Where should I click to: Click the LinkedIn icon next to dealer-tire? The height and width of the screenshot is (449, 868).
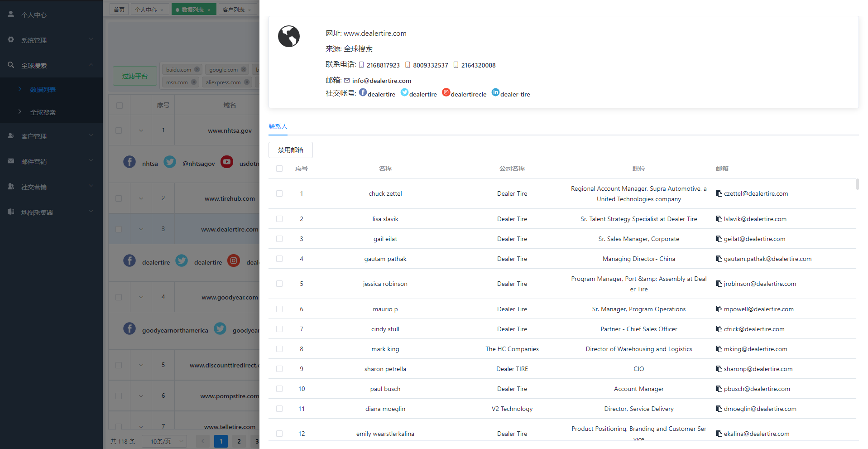click(x=495, y=92)
